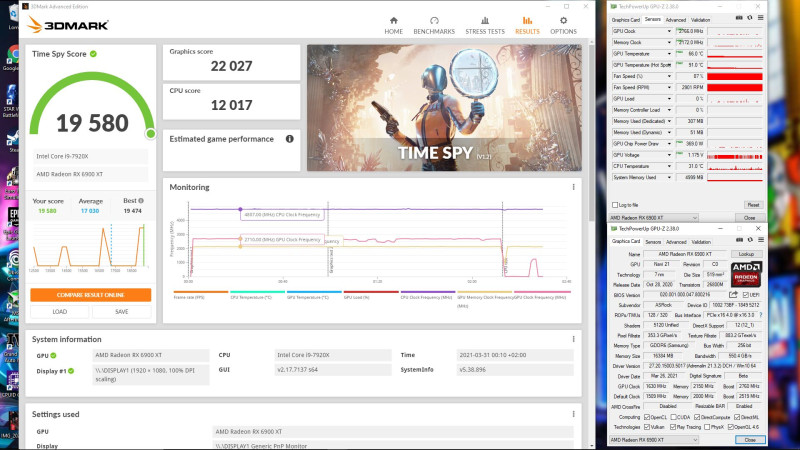Expand the Fan Speed (%) sensor dropdown
Screen dimensions: 800x450
pos(669,76)
